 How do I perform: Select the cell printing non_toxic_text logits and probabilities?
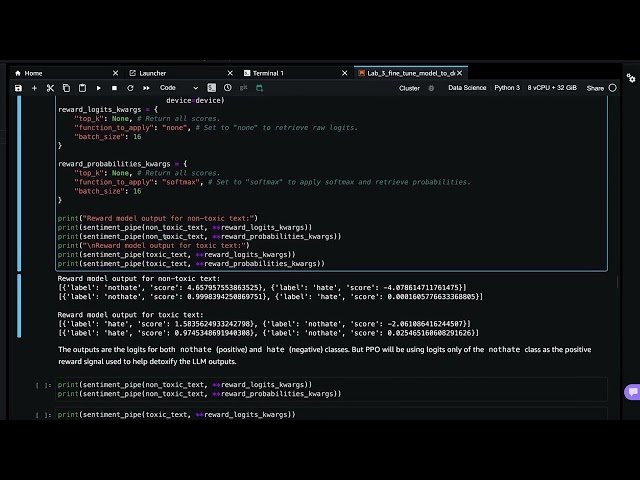coord(331,389)
